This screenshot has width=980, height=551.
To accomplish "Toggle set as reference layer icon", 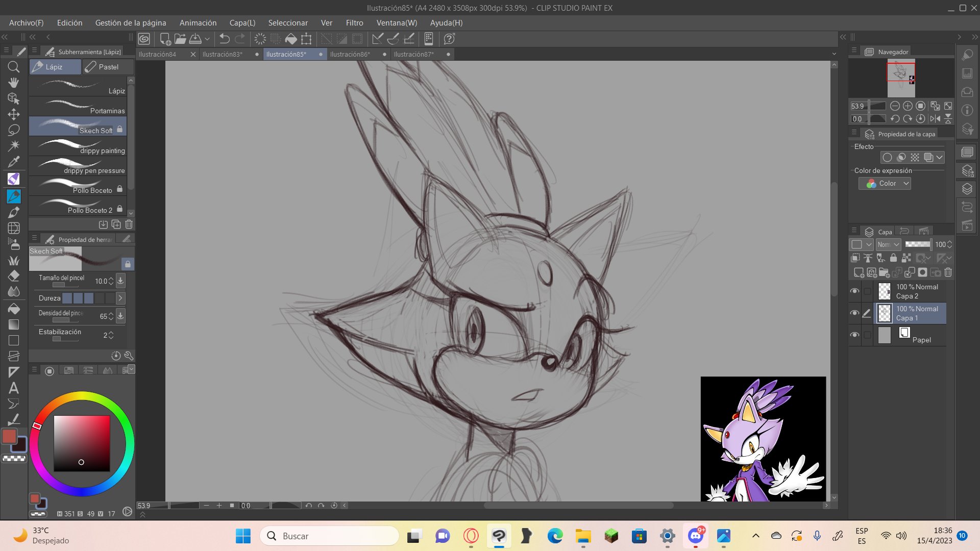I will pos(868,258).
